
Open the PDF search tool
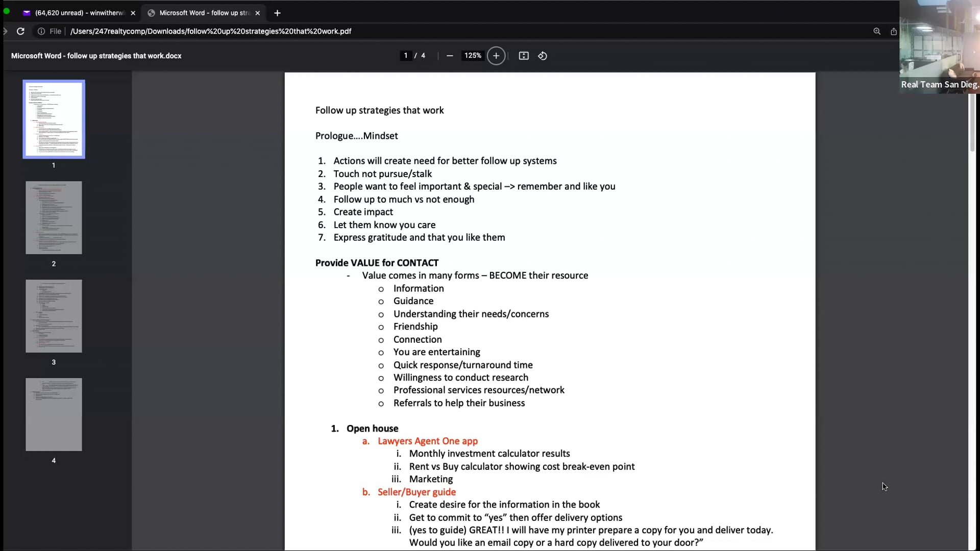tap(877, 31)
